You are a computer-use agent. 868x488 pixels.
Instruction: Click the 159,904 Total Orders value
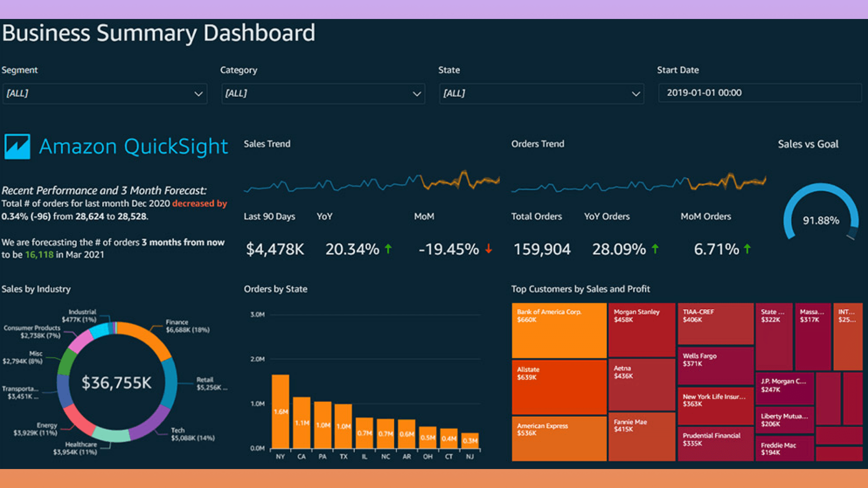[x=542, y=249]
